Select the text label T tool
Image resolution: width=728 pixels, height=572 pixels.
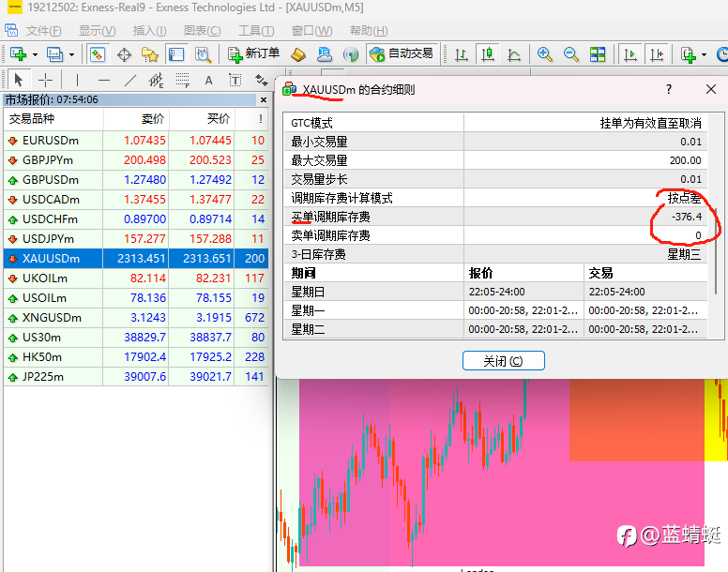point(235,81)
